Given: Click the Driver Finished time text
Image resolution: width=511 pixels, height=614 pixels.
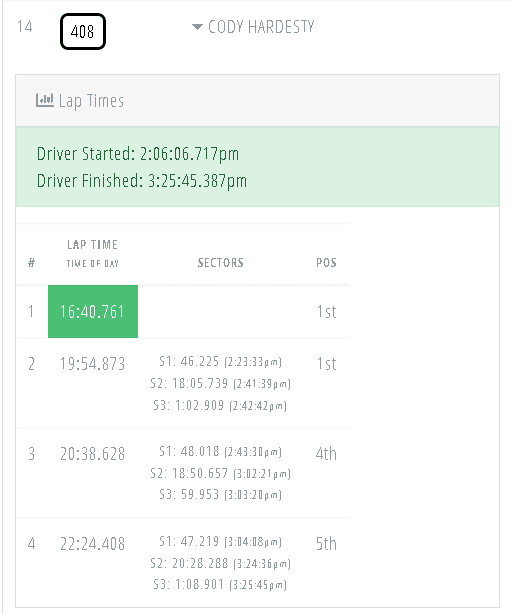Looking at the screenshot, I should [x=142, y=181].
